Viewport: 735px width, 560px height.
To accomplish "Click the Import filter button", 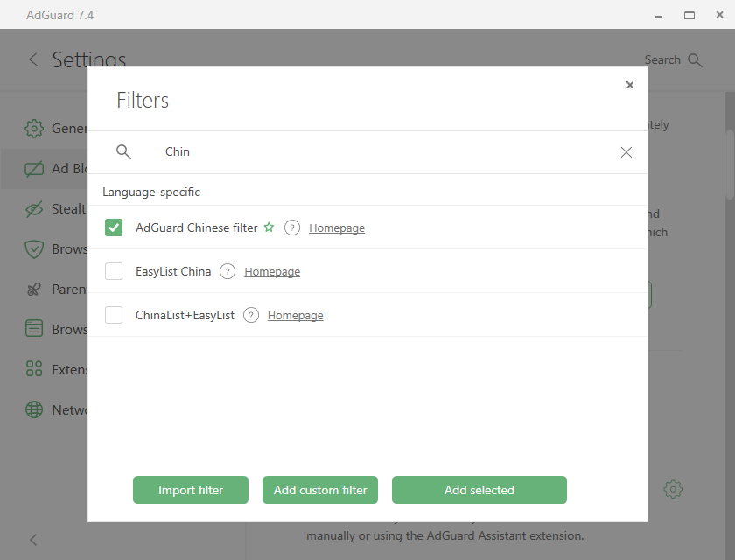I will click(x=191, y=490).
